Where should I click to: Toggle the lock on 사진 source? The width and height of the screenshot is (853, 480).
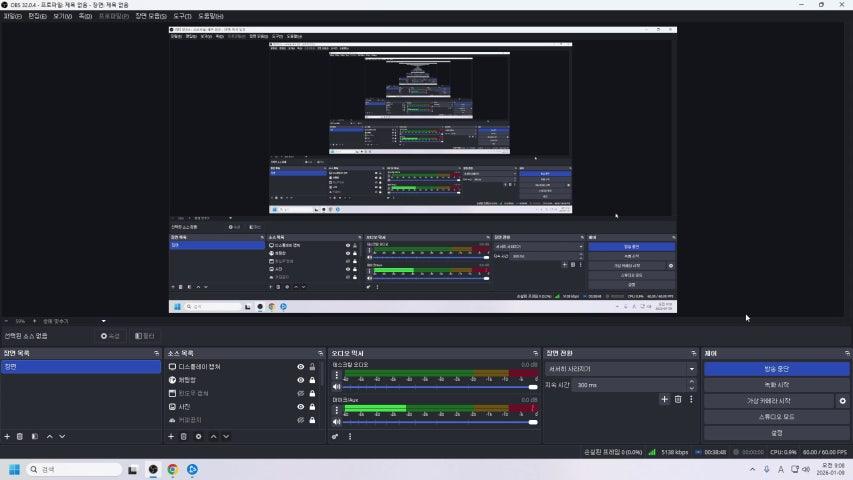312,407
